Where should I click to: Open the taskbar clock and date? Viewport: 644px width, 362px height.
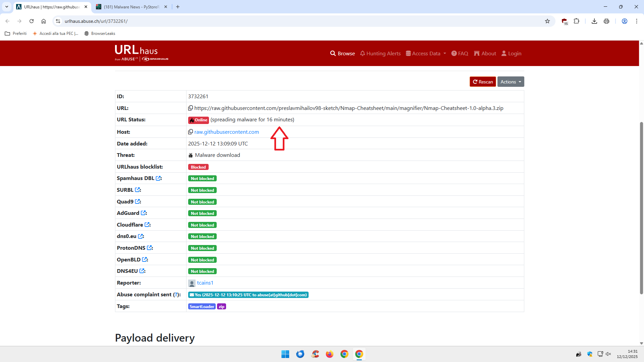[627, 354]
